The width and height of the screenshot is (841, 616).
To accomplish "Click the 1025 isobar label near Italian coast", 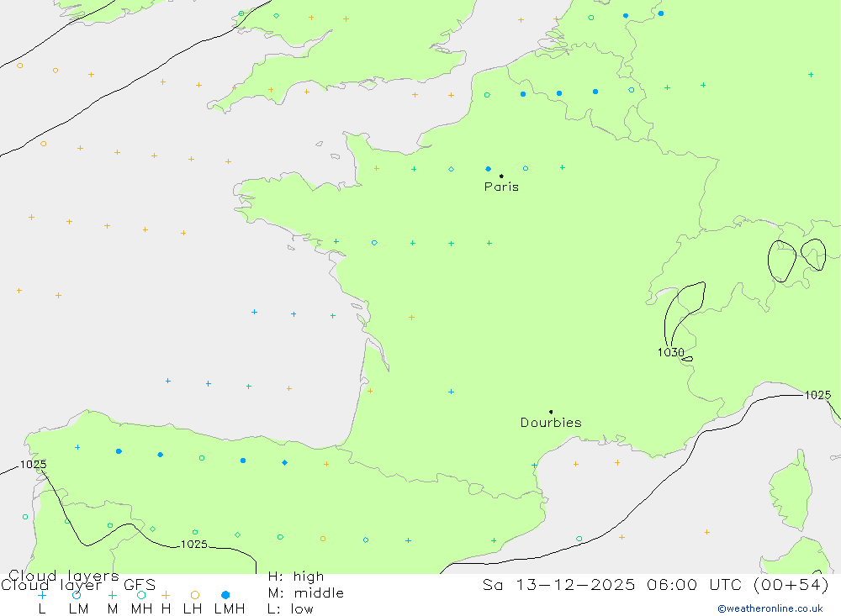I will tap(818, 395).
